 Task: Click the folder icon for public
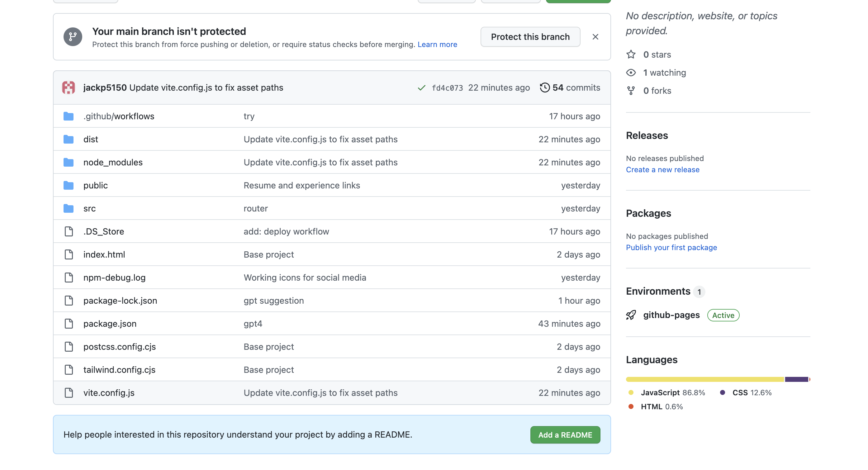[x=69, y=185]
